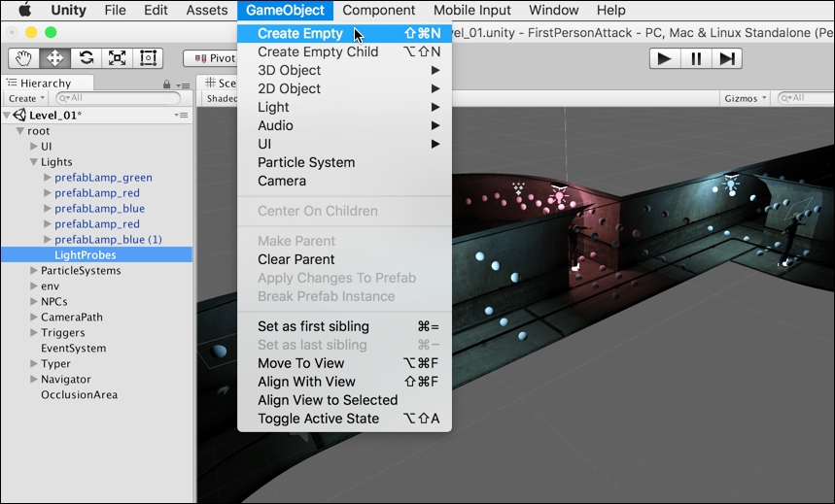Open Level_01 scene options menu
The height and width of the screenshot is (504, 835).
[182, 115]
